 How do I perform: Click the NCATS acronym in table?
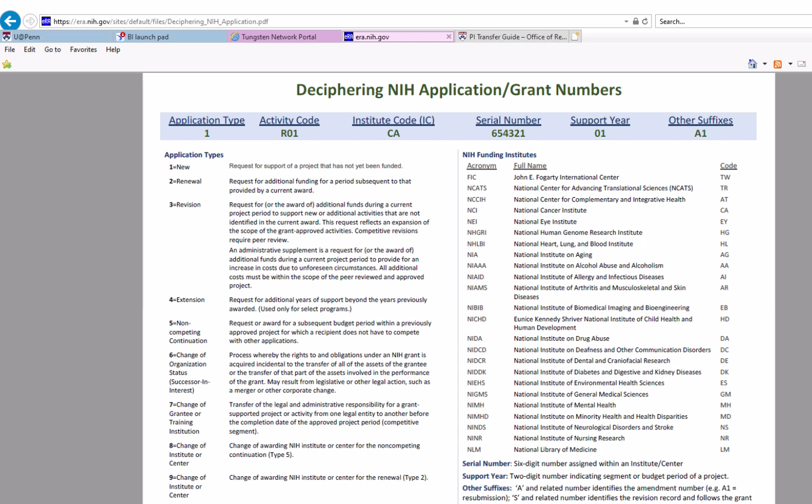coord(476,188)
